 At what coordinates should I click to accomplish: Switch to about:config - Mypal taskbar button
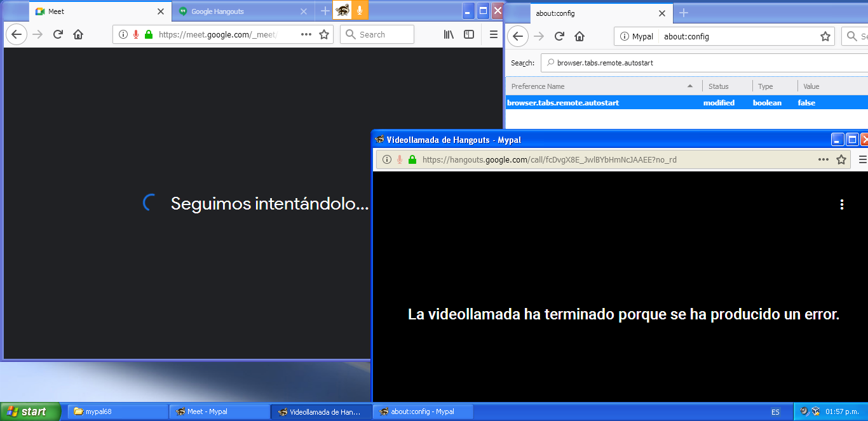coord(423,411)
